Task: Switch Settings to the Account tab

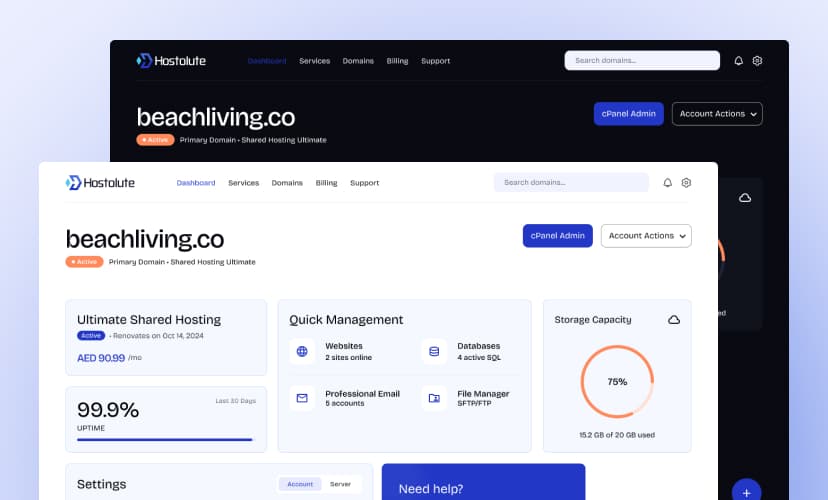Action: (x=300, y=484)
